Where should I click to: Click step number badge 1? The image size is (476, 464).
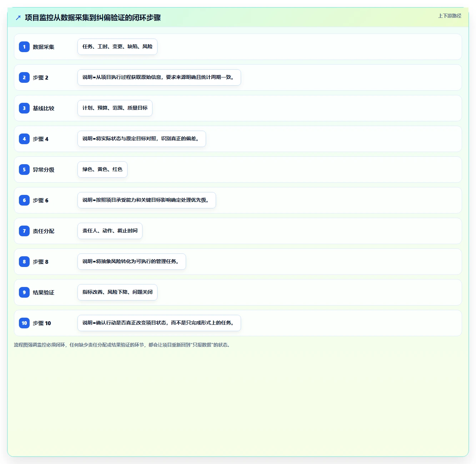(24, 47)
